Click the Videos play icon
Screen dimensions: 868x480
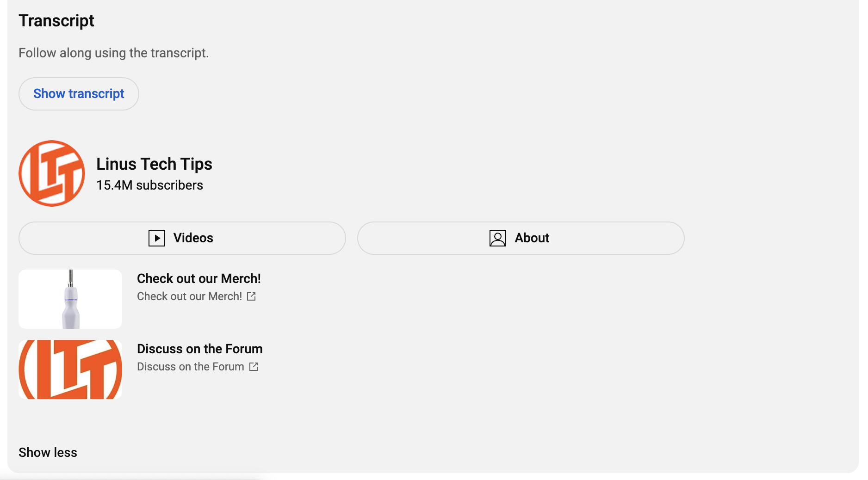click(x=157, y=238)
